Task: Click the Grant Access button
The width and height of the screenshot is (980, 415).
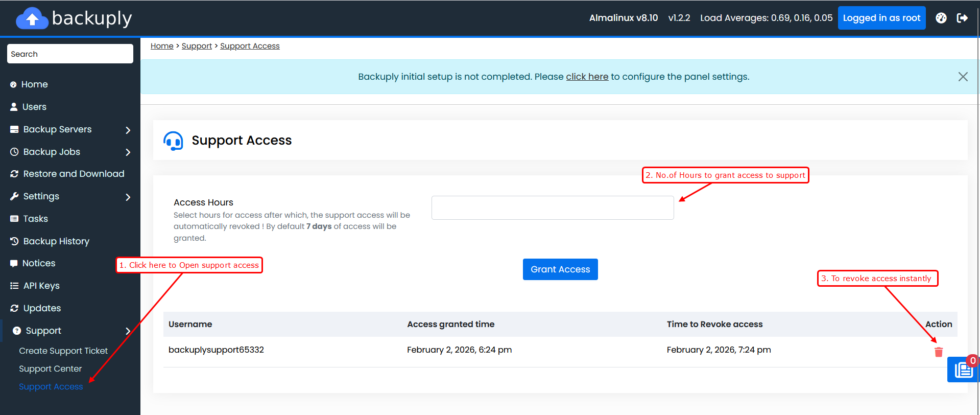Action: [x=560, y=269]
